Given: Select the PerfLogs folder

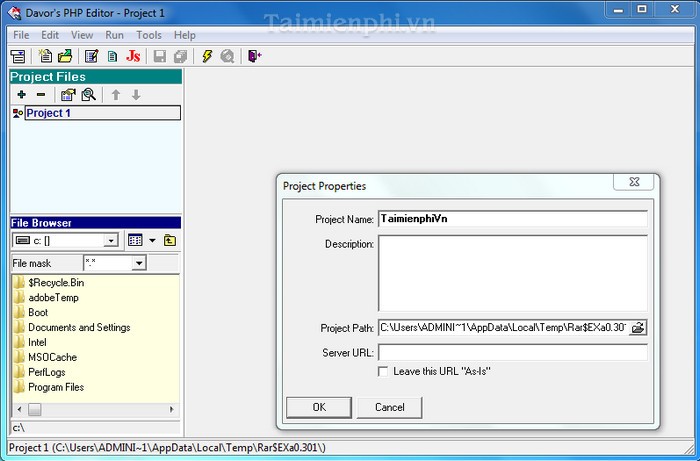Looking at the screenshot, I should [x=46, y=372].
